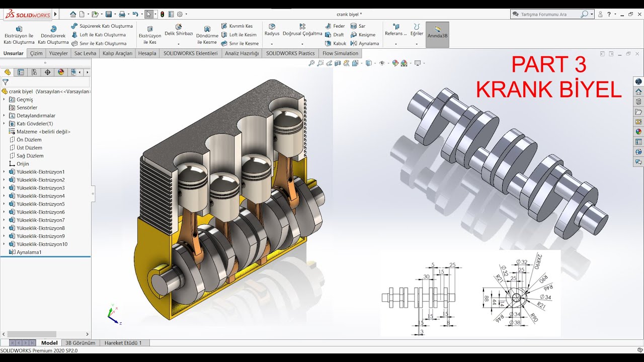Screen dimensions: 644x362
Task: Switch to the 3B Görünüm bottom tab
Action: (x=80, y=343)
